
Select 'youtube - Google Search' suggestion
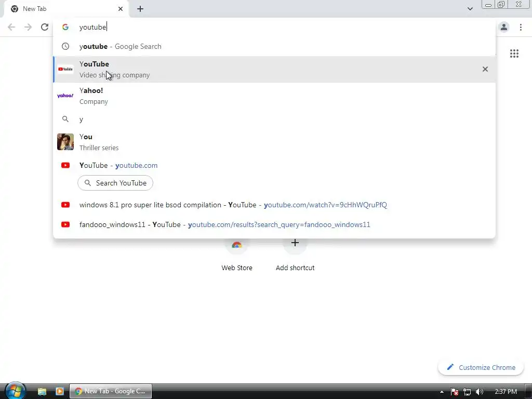(x=274, y=46)
